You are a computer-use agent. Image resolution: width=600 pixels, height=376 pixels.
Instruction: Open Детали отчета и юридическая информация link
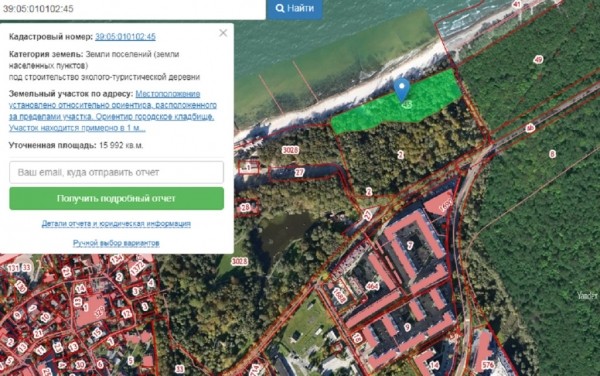(x=116, y=223)
